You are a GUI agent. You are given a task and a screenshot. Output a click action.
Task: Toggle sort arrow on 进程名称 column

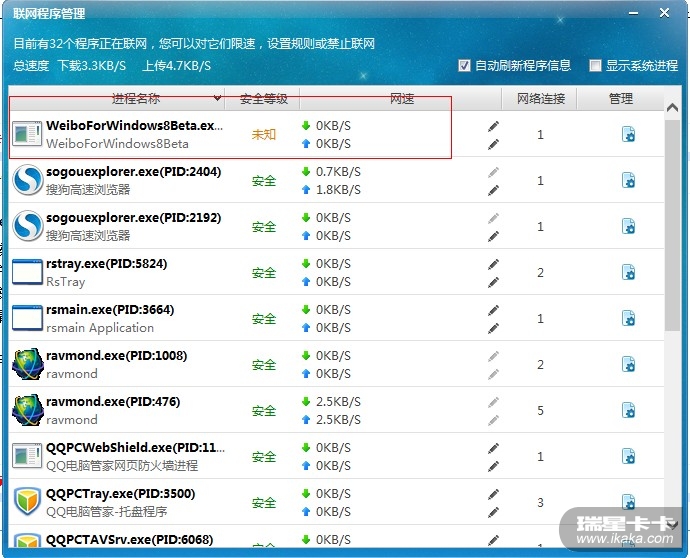tap(217, 98)
